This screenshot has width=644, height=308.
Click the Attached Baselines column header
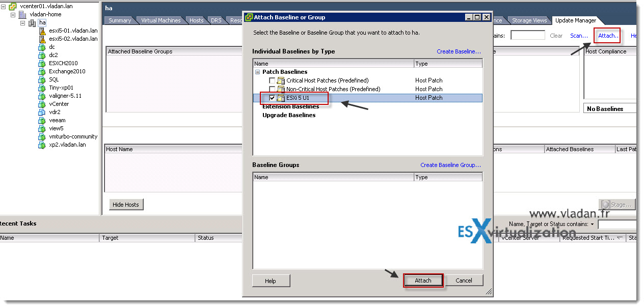579,149
